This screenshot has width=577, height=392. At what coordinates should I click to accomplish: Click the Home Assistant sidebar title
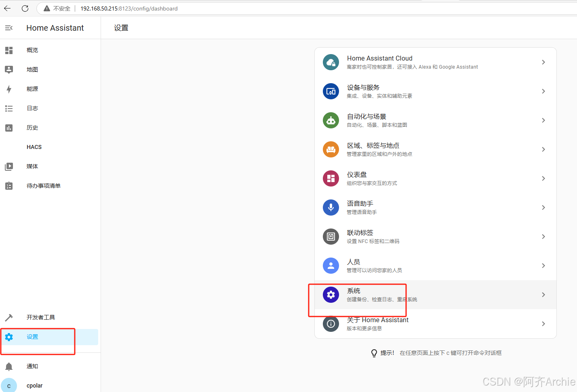[55, 28]
